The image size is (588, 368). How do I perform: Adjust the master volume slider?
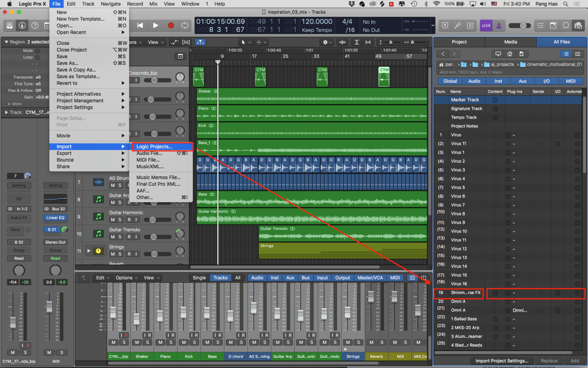(x=520, y=25)
